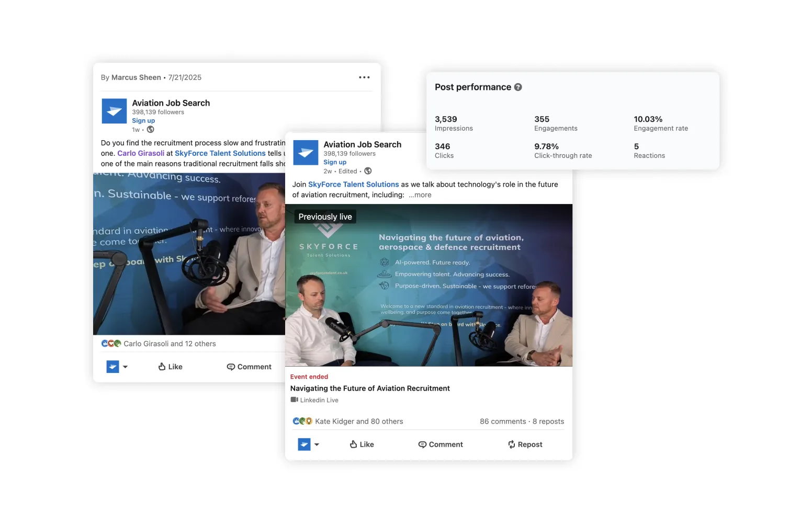The image size is (812, 523).
Task: Click the Comment button in the front post
Action: (441, 444)
